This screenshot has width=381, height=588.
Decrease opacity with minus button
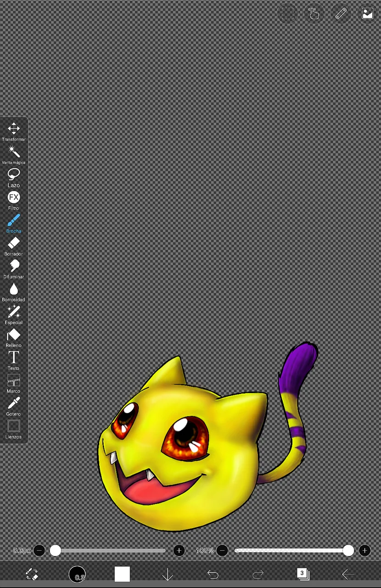coord(222,550)
